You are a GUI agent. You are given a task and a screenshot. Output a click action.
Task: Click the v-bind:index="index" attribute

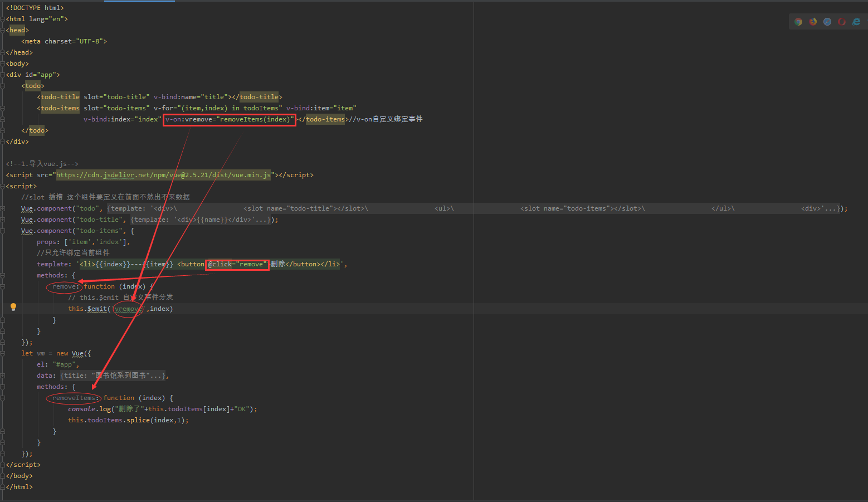pyautogui.click(x=123, y=119)
